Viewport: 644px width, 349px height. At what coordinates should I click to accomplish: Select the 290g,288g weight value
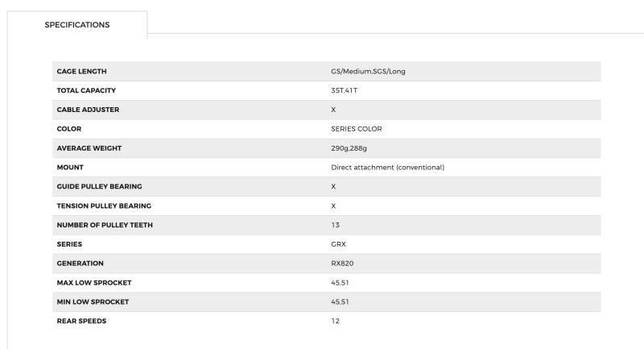pyautogui.click(x=349, y=148)
